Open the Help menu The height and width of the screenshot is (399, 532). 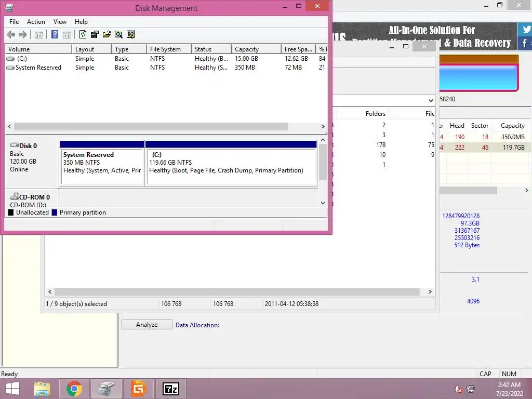(81, 22)
